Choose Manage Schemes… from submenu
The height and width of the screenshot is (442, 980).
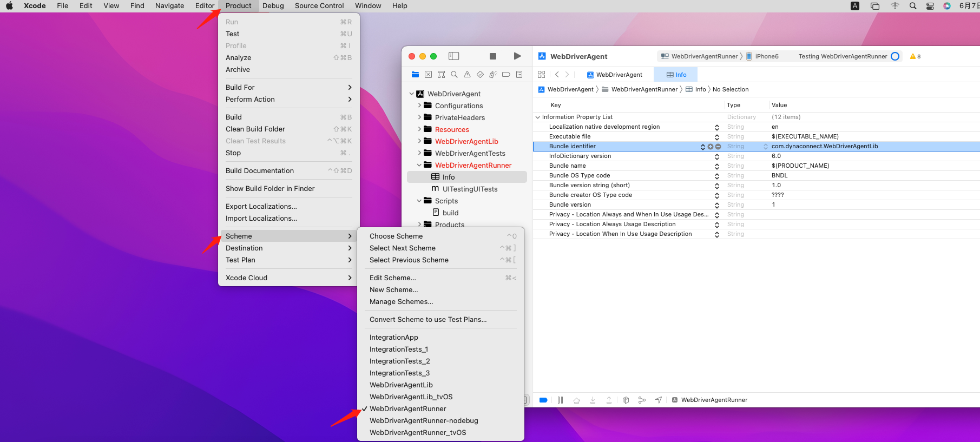(441, 301)
